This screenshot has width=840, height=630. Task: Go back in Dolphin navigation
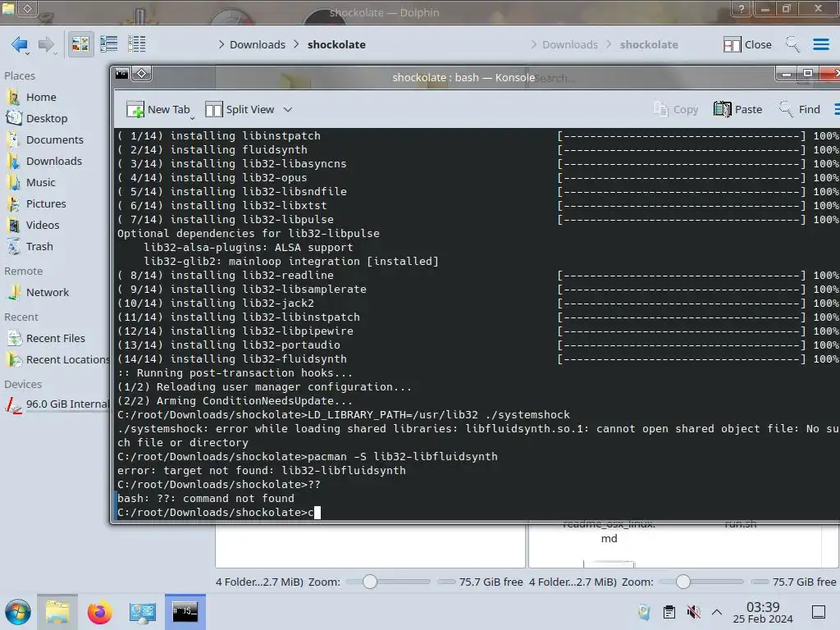coord(20,44)
